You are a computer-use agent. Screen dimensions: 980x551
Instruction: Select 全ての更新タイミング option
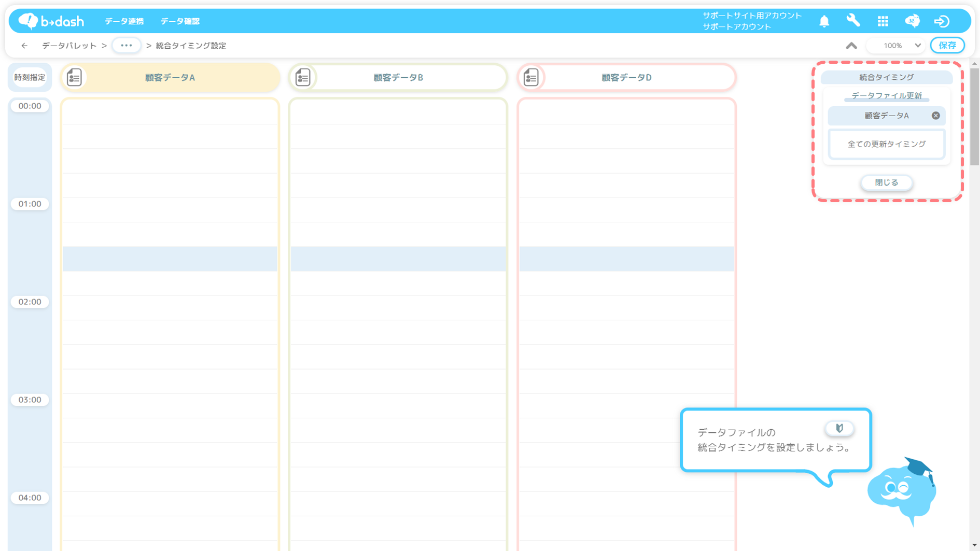click(887, 144)
